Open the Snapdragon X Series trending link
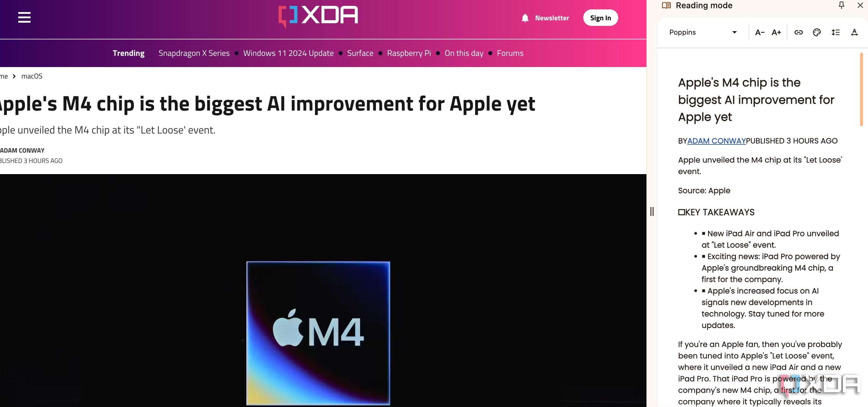 [194, 53]
